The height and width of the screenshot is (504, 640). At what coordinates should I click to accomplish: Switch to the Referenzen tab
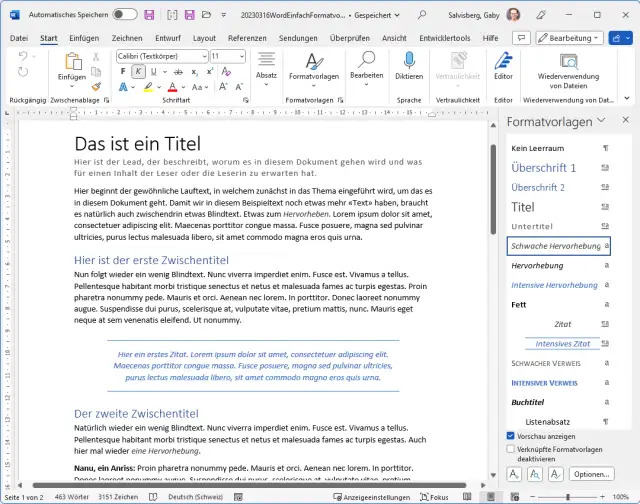tap(247, 38)
